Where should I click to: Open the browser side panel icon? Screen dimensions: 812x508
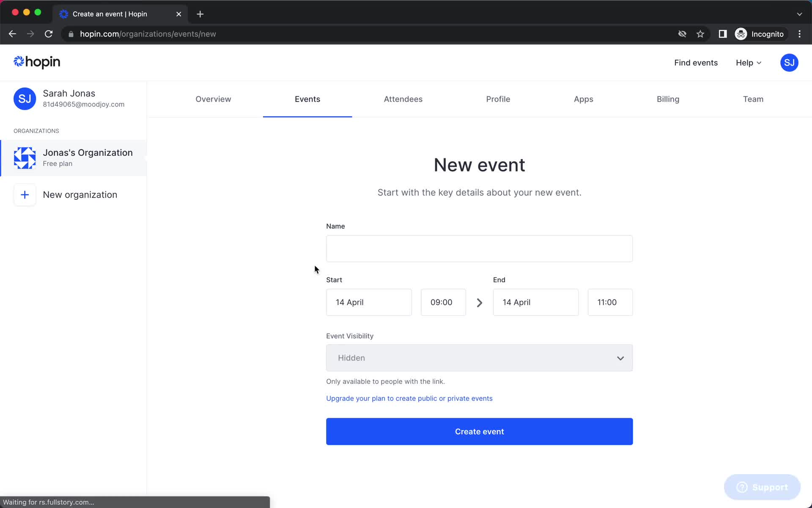(x=722, y=34)
